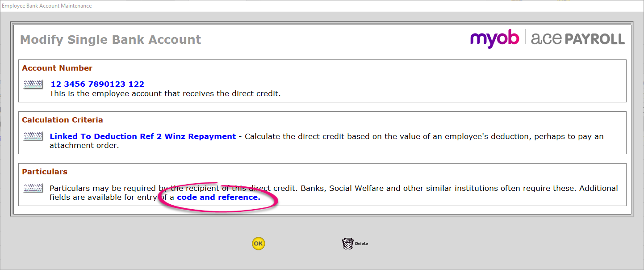The height and width of the screenshot is (270, 644).
Task: Click Employee Bank Account Maintenance window title
Action: coord(47,6)
